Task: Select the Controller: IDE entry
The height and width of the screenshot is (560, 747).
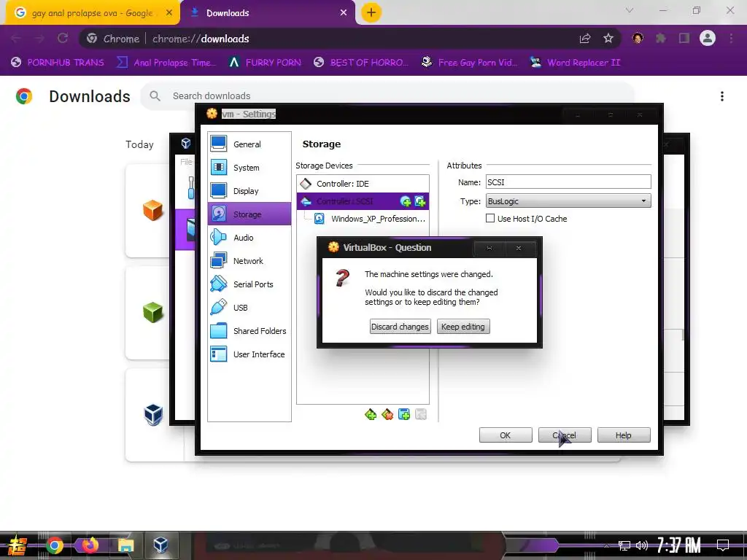Action: (363, 183)
